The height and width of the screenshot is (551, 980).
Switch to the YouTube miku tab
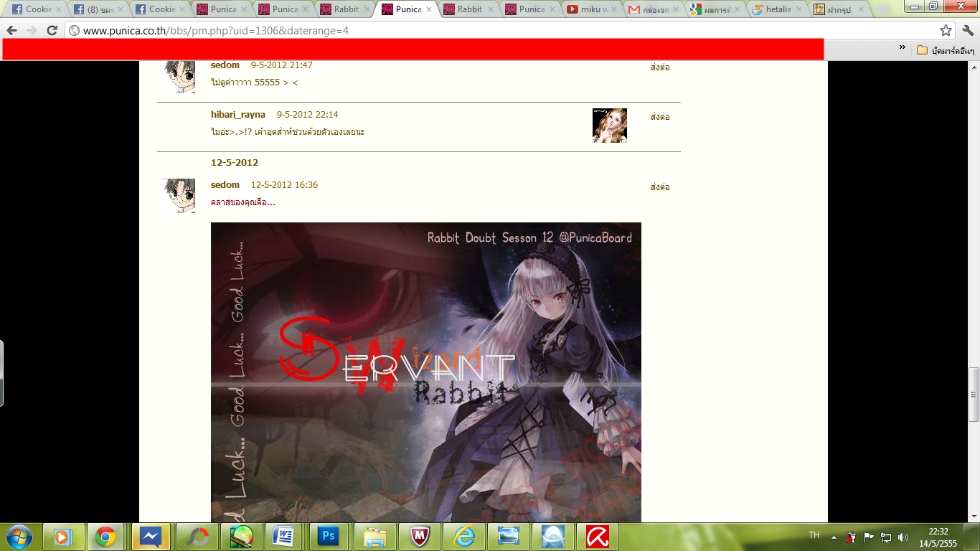[x=592, y=9]
